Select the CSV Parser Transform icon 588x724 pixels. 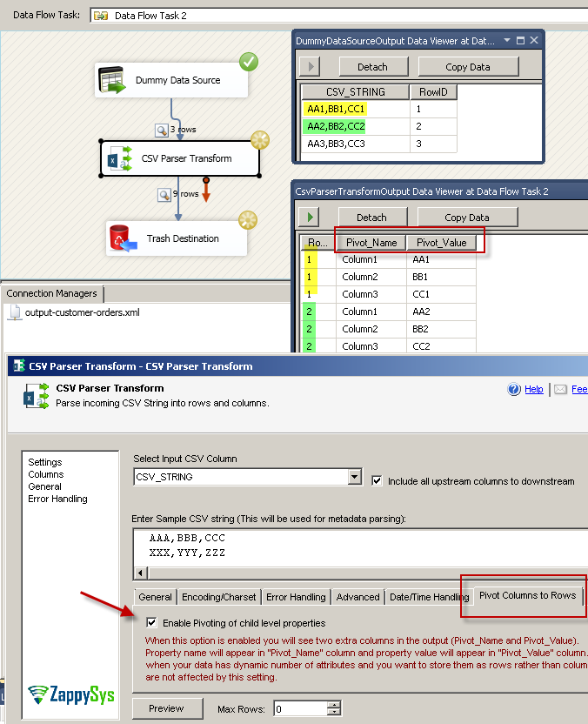click(119, 158)
